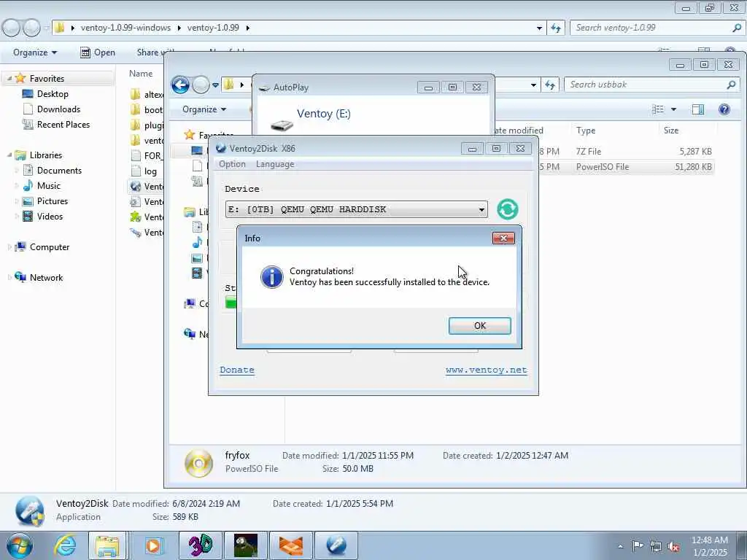Open Music library
The height and width of the screenshot is (560, 747).
pyautogui.click(x=49, y=186)
